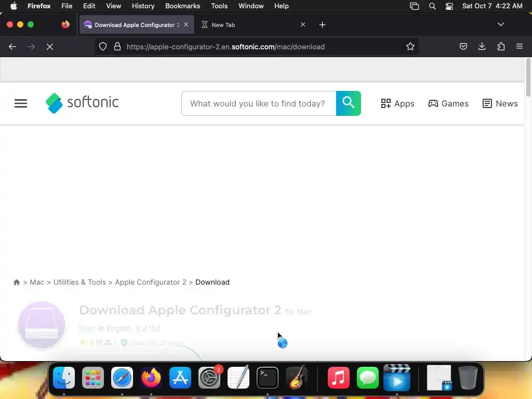This screenshot has width=532, height=399.
Task: Open Terminal from the dock
Action: point(268,378)
